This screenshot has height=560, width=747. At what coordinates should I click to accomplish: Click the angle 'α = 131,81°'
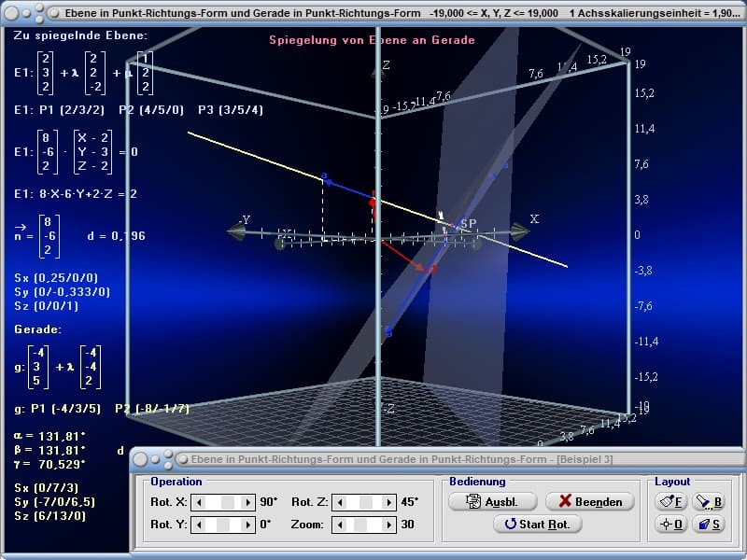(49, 437)
